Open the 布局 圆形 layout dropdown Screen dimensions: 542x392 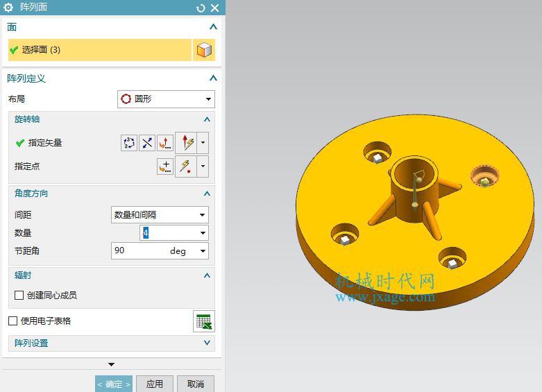166,99
